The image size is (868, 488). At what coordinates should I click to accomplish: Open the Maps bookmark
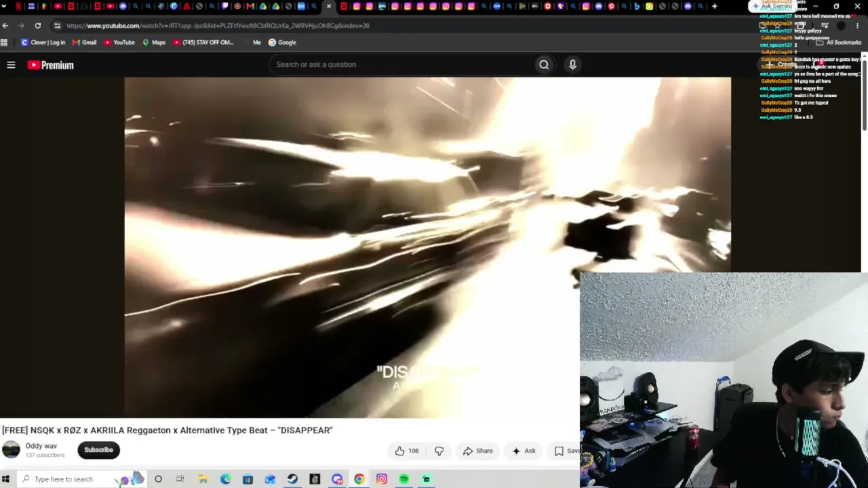[x=153, y=42]
